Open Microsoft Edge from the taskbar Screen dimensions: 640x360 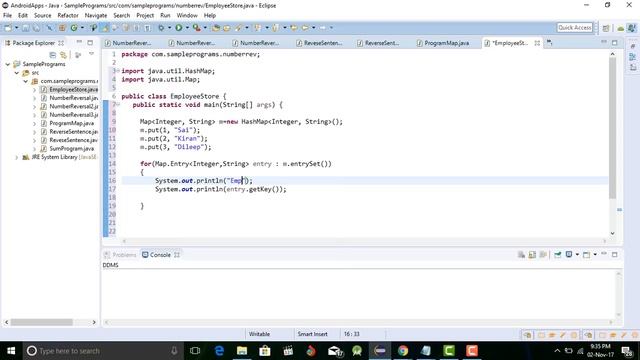[x=219, y=351]
